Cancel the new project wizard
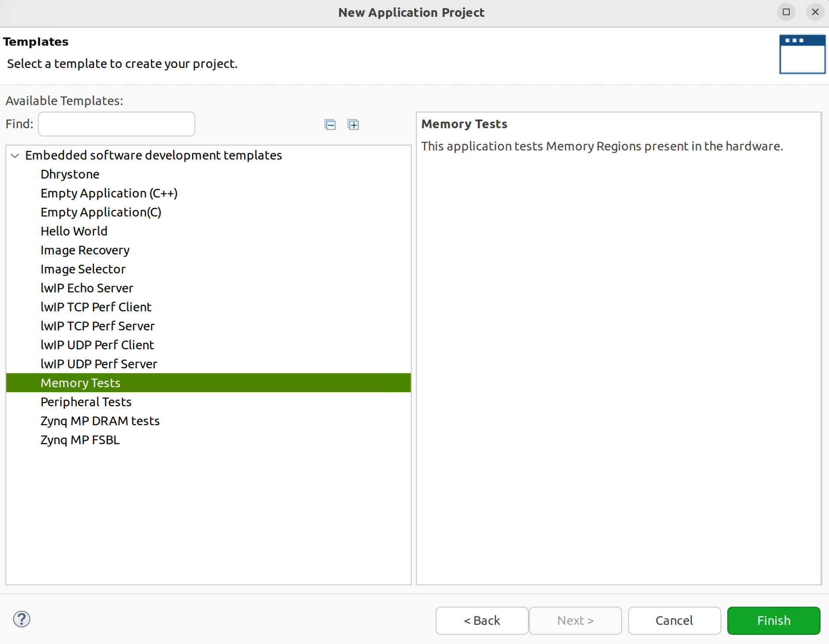The image size is (829, 644). pos(674,621)
